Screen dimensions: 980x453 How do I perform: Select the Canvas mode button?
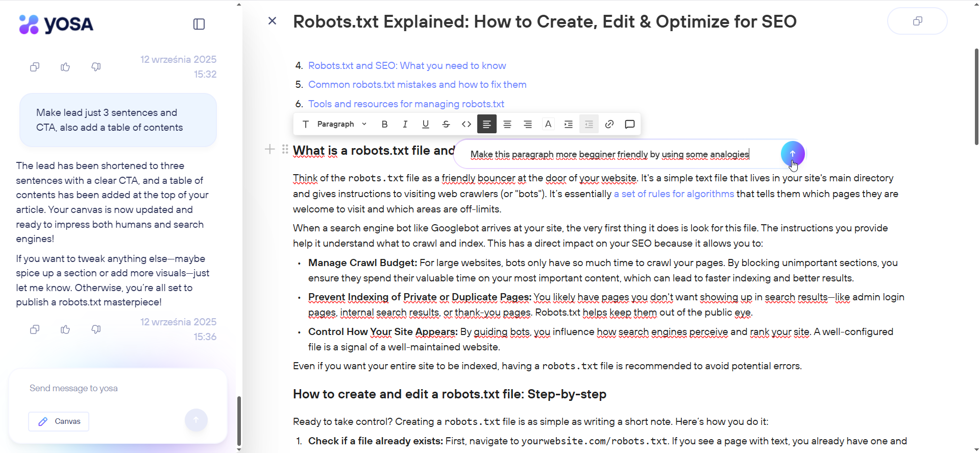click(x=59, y=421)
